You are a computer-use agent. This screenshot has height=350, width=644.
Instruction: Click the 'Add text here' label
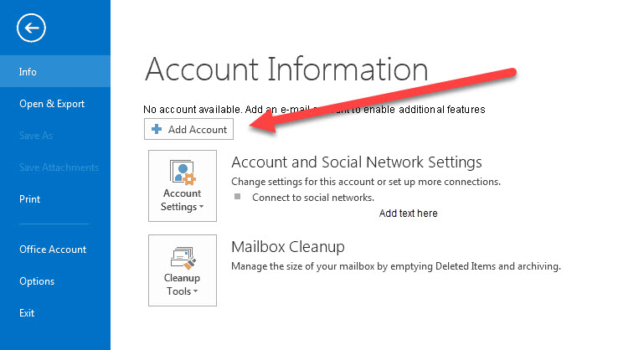click(408, 214)
